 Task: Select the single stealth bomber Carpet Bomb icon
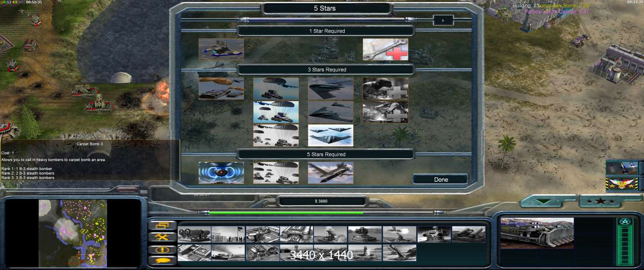pyautogui.click(x=331, y=89)
